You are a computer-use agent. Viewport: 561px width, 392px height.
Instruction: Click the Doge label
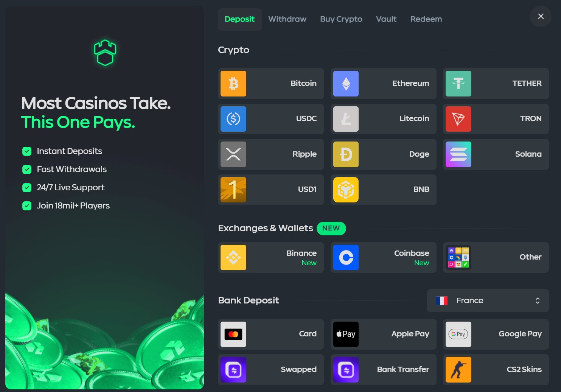(x=419, y=154)
